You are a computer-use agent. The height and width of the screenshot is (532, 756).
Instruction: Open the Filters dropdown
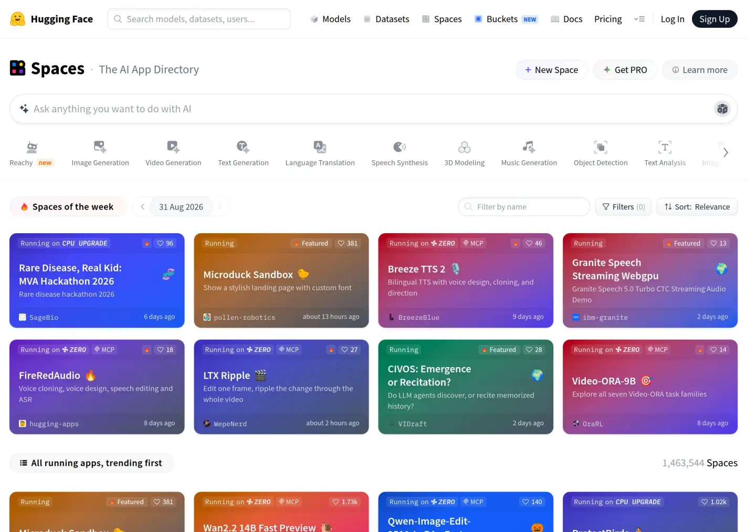tap(624, 207)
